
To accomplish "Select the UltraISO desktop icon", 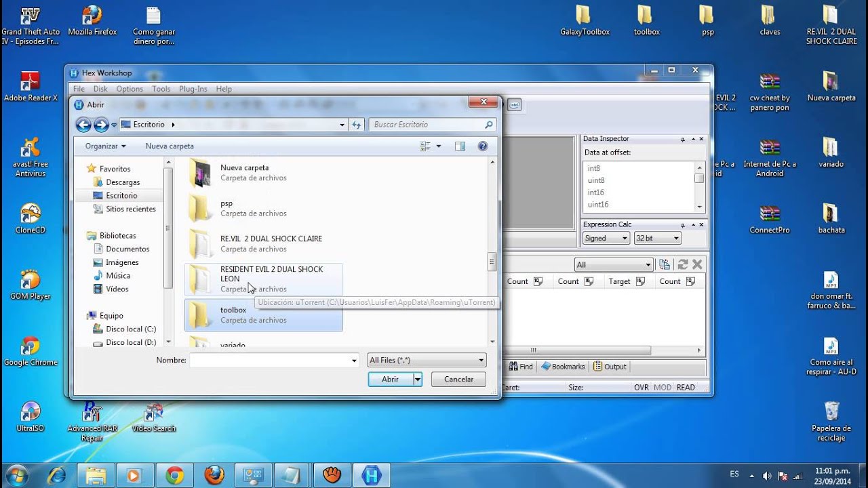I will (31, 417).
